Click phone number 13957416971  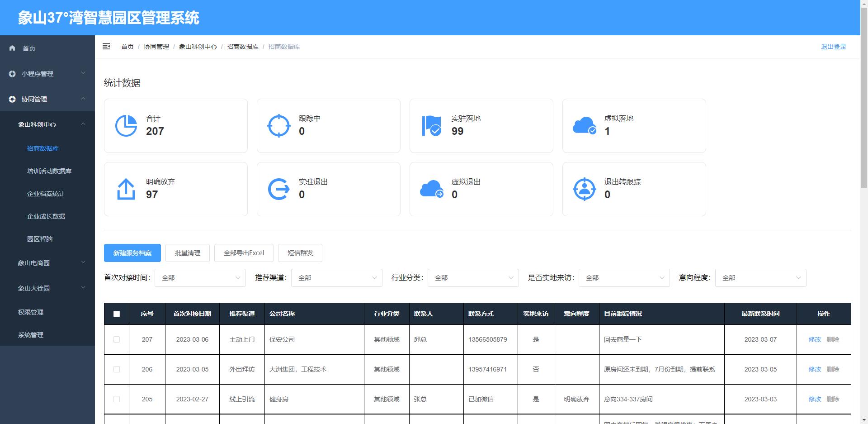[487, 369]
